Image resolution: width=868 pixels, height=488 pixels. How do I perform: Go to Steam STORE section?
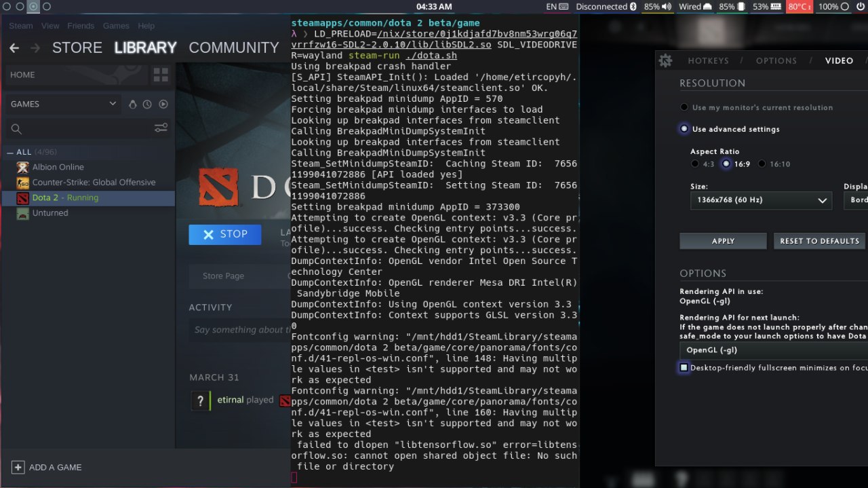[77, 48]
